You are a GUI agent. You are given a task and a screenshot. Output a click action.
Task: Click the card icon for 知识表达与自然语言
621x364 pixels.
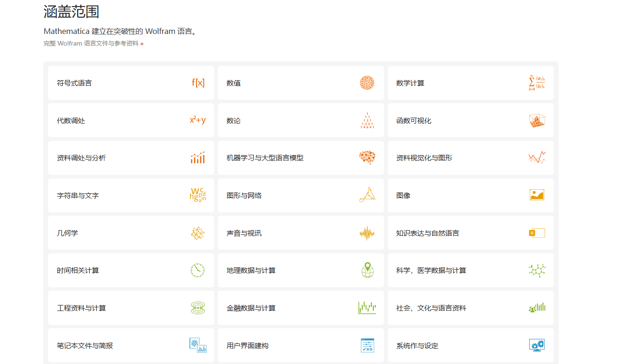pos(537,233)
